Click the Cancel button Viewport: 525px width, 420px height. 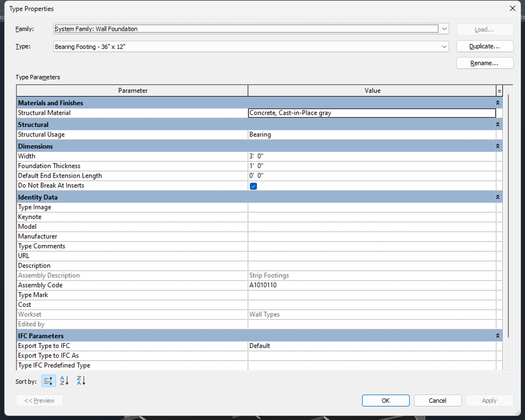[438, 401]
